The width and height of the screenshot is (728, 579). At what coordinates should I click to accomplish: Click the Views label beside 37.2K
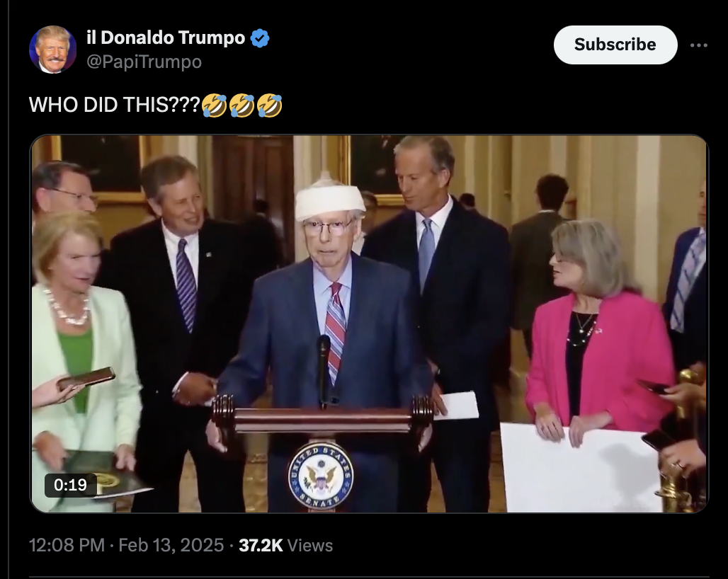click(x=309, y=546)
